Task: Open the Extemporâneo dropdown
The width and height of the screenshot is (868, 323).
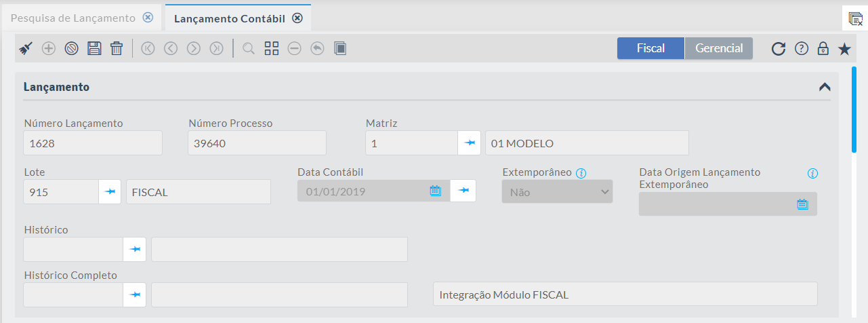Action: (557, 192)
